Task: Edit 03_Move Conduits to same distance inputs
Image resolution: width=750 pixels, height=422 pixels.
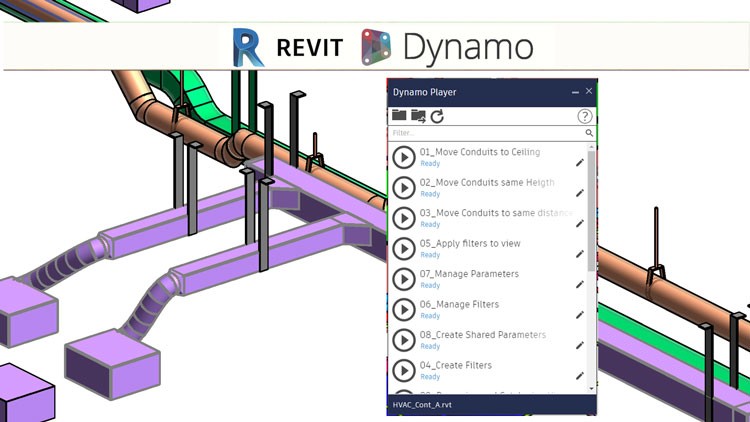Action: click(x=580, y=223)
